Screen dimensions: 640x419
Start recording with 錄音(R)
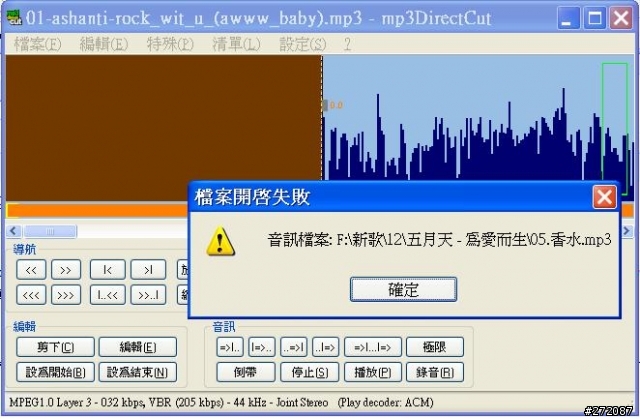tap(435, 372)
